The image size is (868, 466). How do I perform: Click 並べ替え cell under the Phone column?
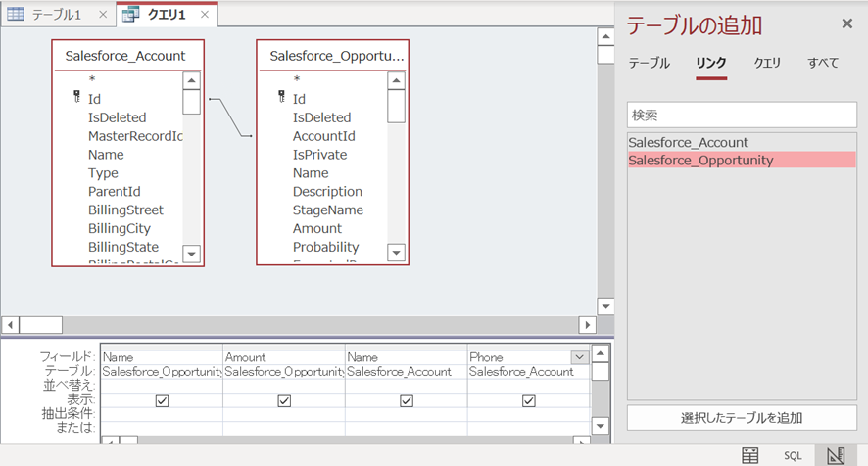pyautogui.click(x=529, y=386)
